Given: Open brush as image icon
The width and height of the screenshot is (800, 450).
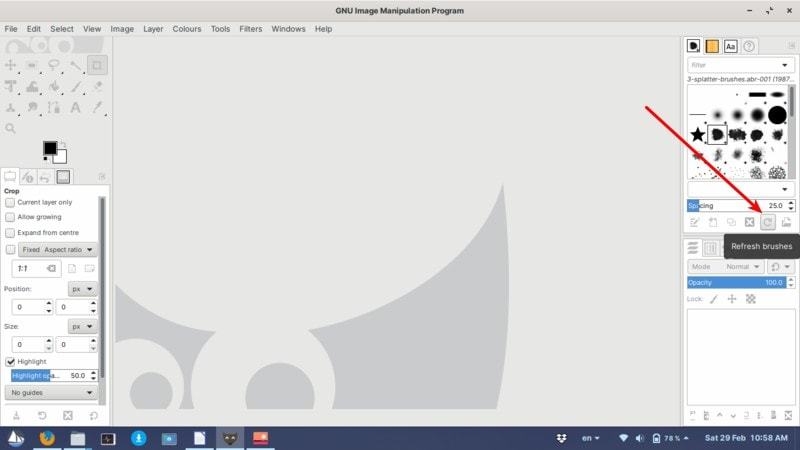Looking at the screenshot, I should coord(786,222).
